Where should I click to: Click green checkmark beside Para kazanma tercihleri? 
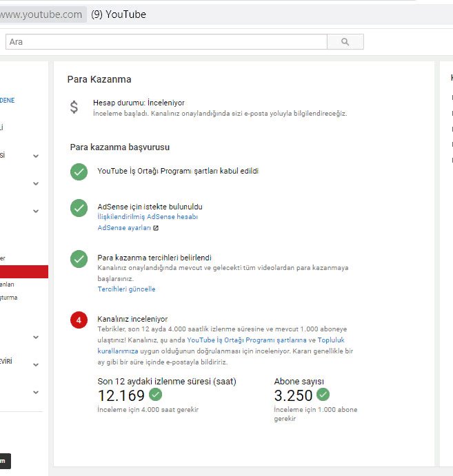pyautogui.click(x=79, y=259)
